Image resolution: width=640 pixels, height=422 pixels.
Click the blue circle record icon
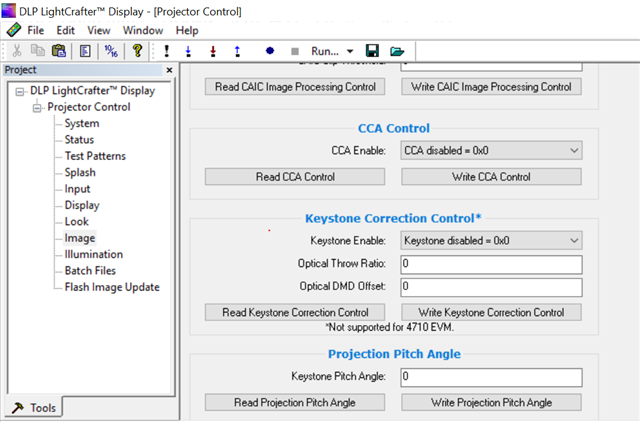269,50
